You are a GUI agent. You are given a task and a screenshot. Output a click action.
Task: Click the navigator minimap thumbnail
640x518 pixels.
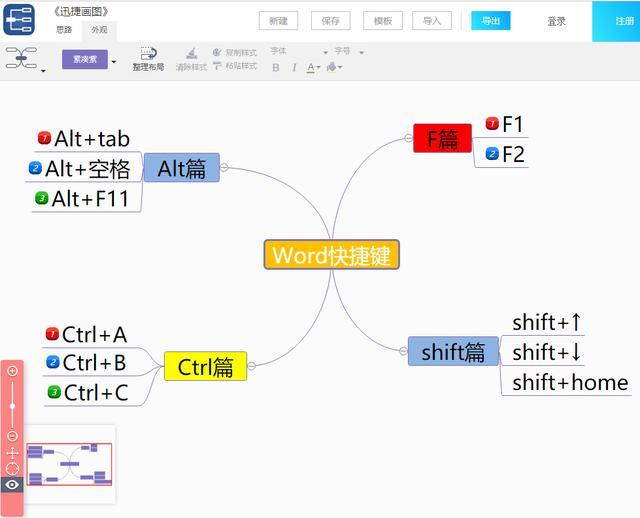[69, 464]
